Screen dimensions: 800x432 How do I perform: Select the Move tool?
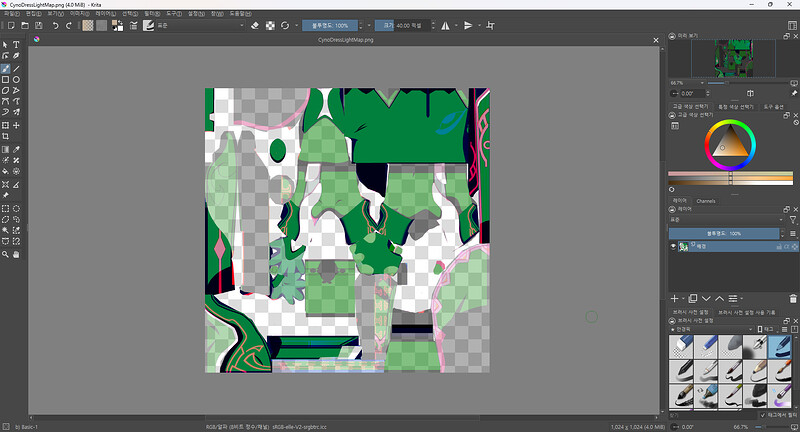(x=16, y=125)
